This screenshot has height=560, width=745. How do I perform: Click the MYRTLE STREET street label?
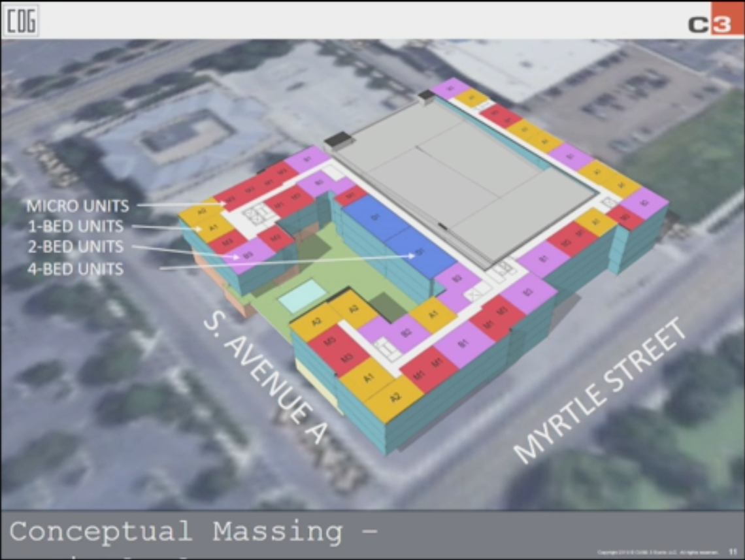[x=601, y=391]
